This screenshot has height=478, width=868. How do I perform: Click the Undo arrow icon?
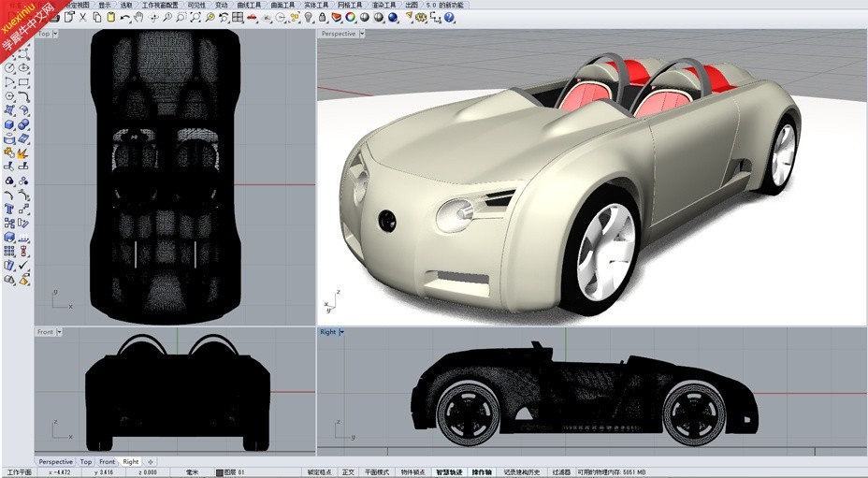[125, 18]
